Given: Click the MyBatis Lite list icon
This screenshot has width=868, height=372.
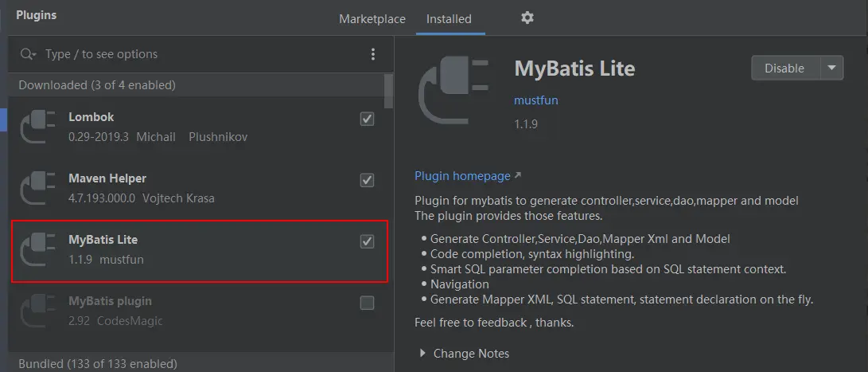Looking at the screenshot, I should click(x=37, y=249).
